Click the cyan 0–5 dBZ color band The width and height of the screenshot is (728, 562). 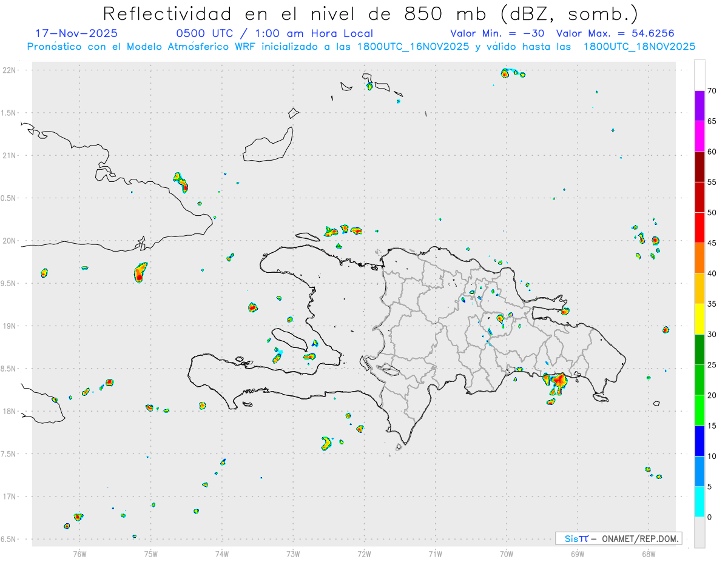(699, 501)
